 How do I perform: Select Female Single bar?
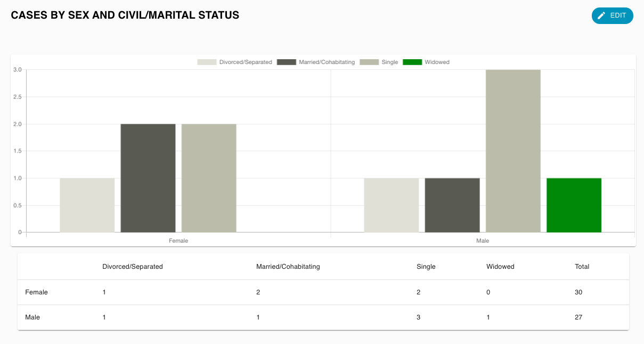click(209, 178)
